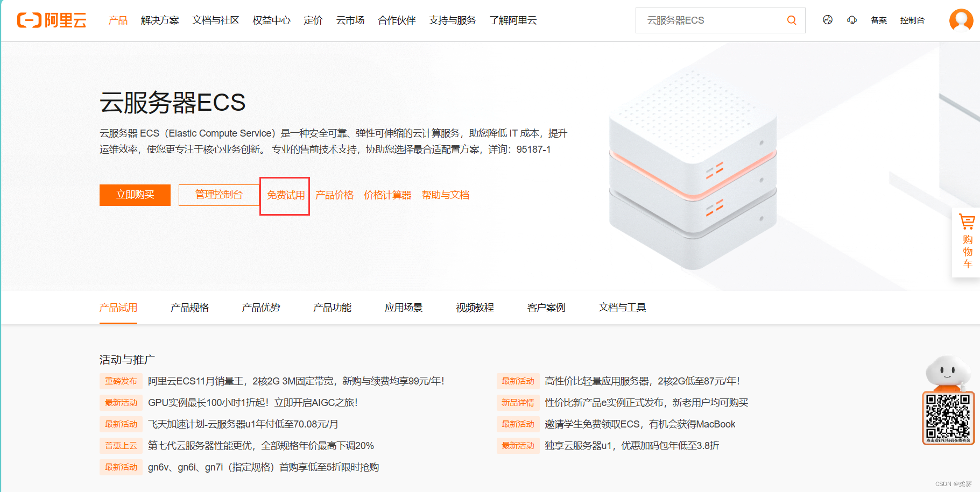Open the 阿里云ECS11月销量王 promotion

[296, 381]
